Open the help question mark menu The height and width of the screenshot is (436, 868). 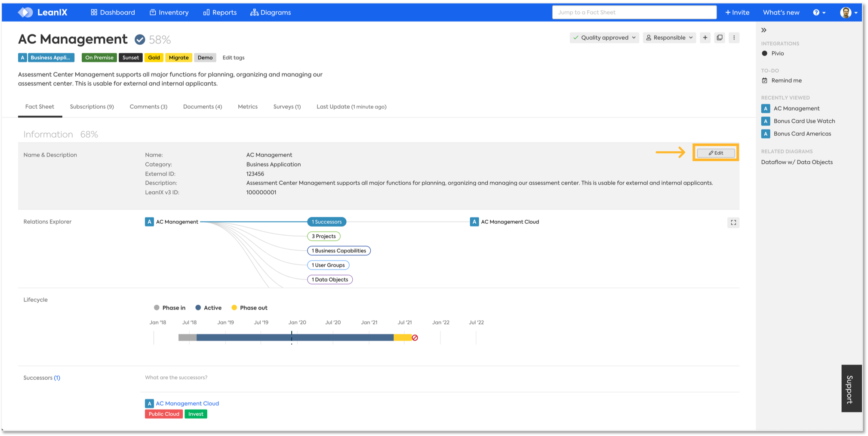coord(819,12)
